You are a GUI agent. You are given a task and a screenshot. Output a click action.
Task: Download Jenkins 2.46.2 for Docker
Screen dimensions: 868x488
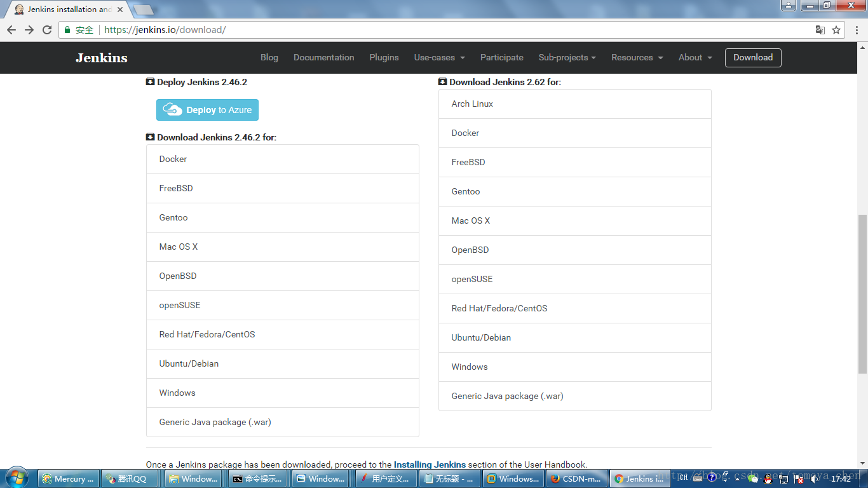pyautogui.click(x=283, y=159)
